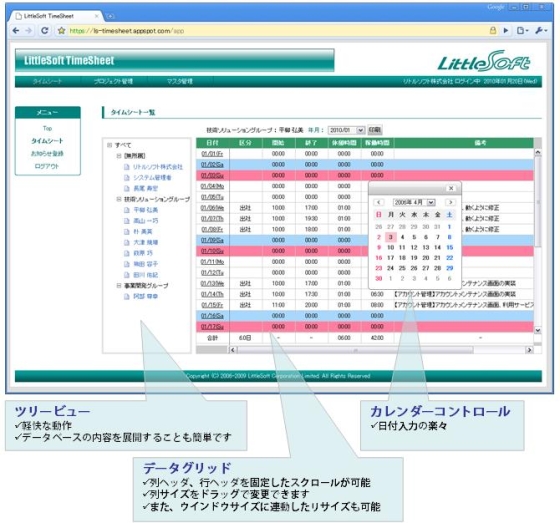Click the grid horizontal scrollbar right arrow
The width and height of the screenshot is (560, 523).
[529, 350]
